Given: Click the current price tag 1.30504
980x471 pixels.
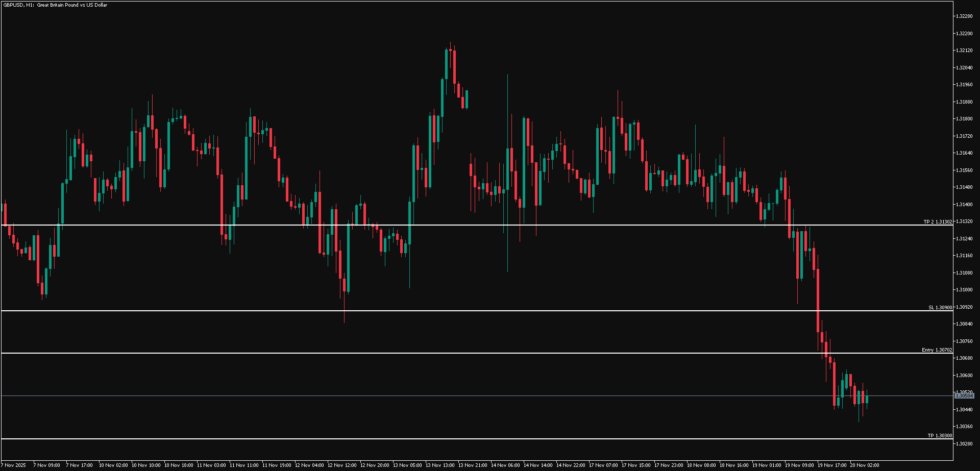Looking at the screenshot, I should [964, 396].
